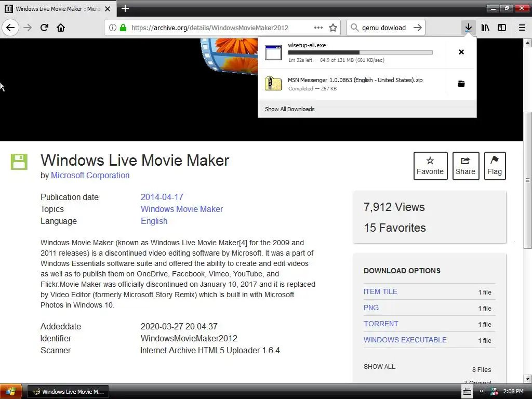The image size is (532, 399).
Task: Open the Windows Start button
Action: click(x=11, y=391)
